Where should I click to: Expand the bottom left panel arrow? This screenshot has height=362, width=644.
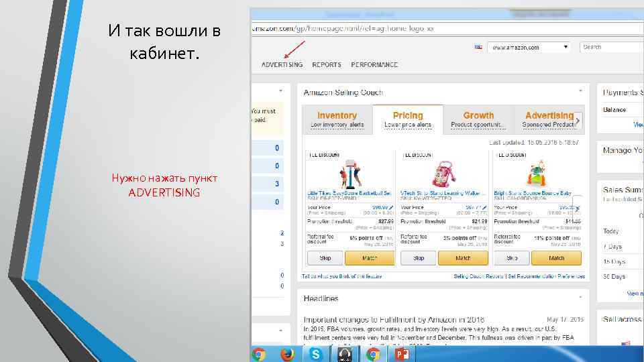coord(280,330)
